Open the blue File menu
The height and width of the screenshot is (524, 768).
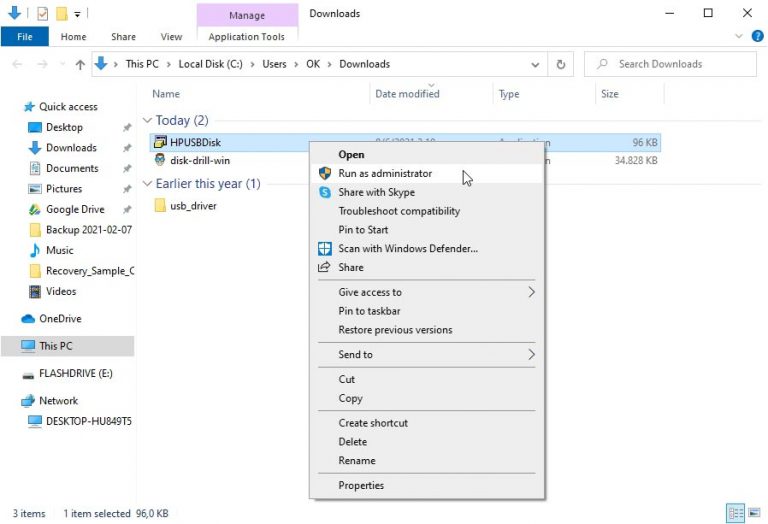(x=25, y=37)
